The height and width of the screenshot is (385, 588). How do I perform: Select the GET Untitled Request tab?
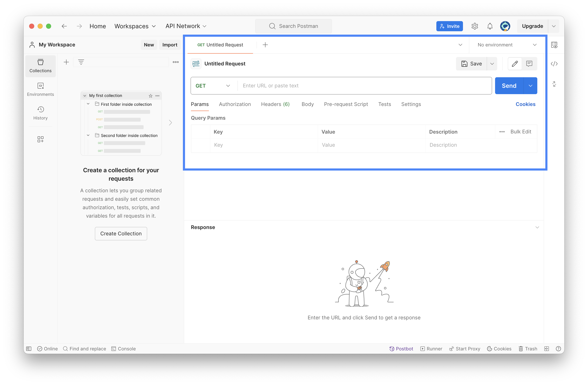(x=220, y=45)
